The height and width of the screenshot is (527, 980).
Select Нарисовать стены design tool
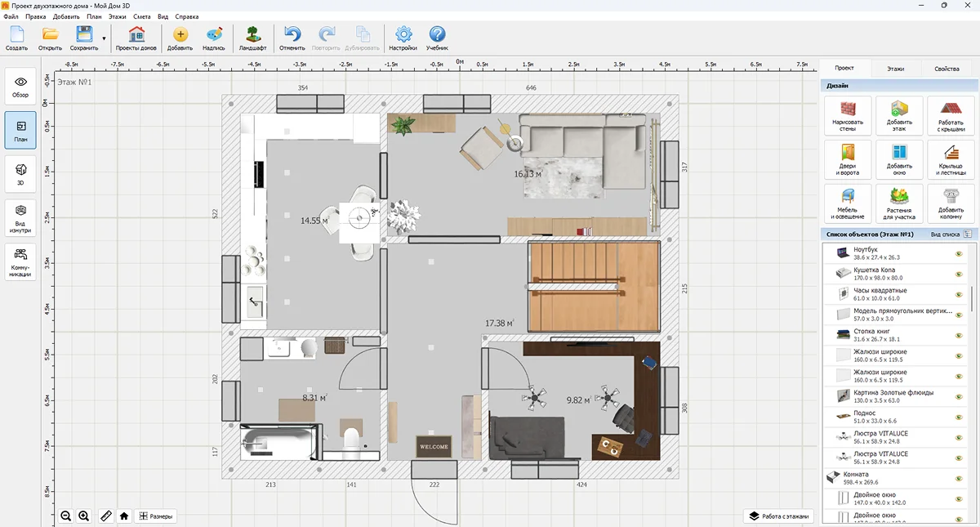pos(848,116)
